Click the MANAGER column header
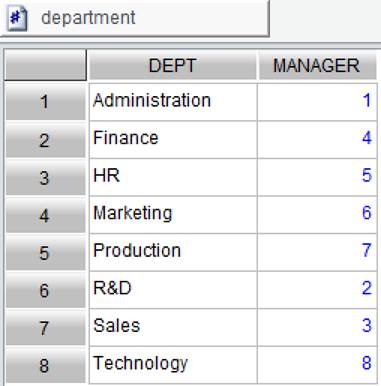 [316, 65]
